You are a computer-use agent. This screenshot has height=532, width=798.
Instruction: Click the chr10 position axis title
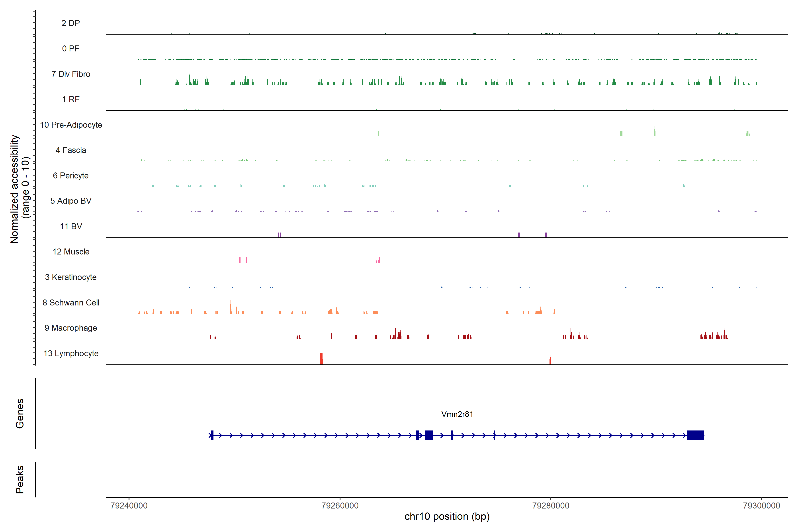[x=447, y=517]
